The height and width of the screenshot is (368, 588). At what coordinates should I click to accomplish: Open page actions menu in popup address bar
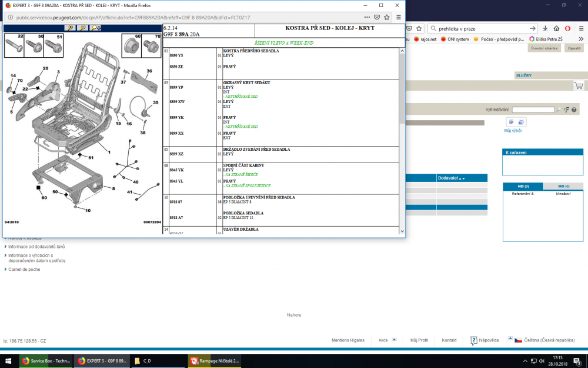367,17
